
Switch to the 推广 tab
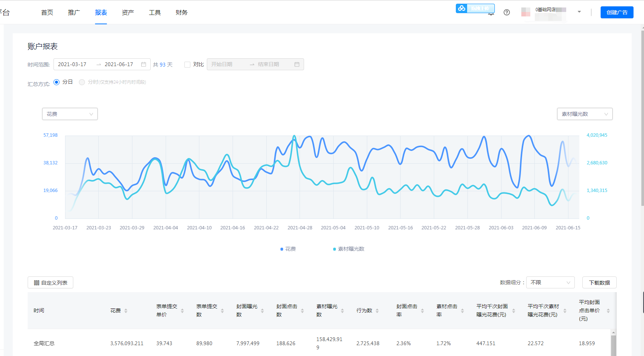tap(74, 12)
